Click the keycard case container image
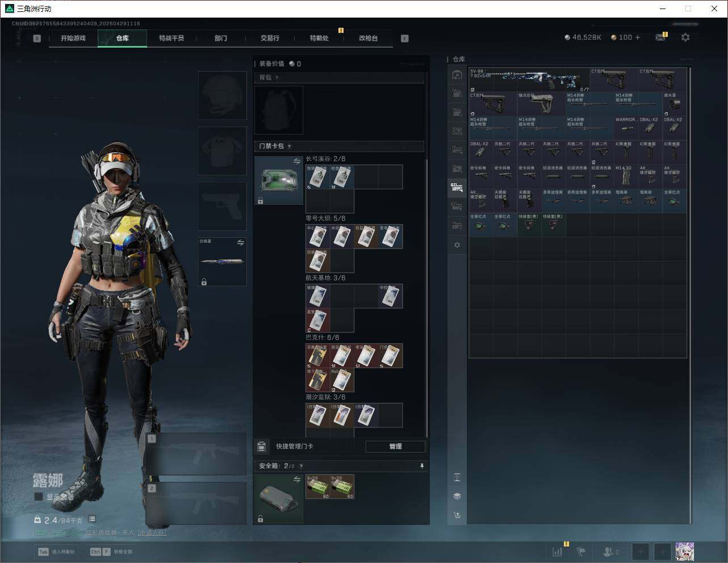Screen dimensions: 728x563 (x=279, y=180)
